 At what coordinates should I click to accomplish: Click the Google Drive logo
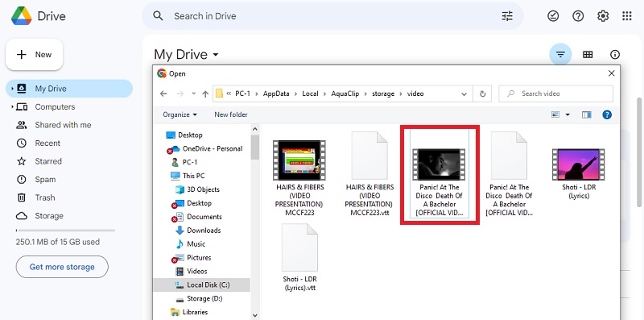22,16
